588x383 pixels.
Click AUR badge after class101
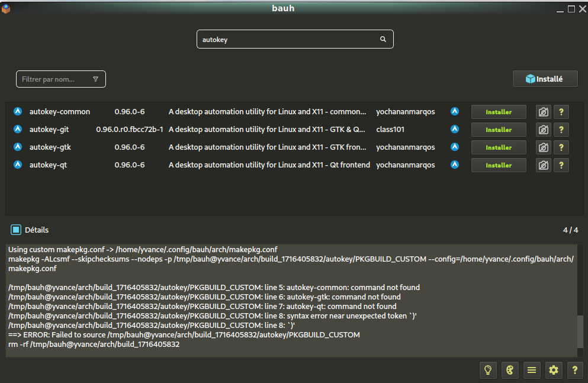click(x=455, y=129)
